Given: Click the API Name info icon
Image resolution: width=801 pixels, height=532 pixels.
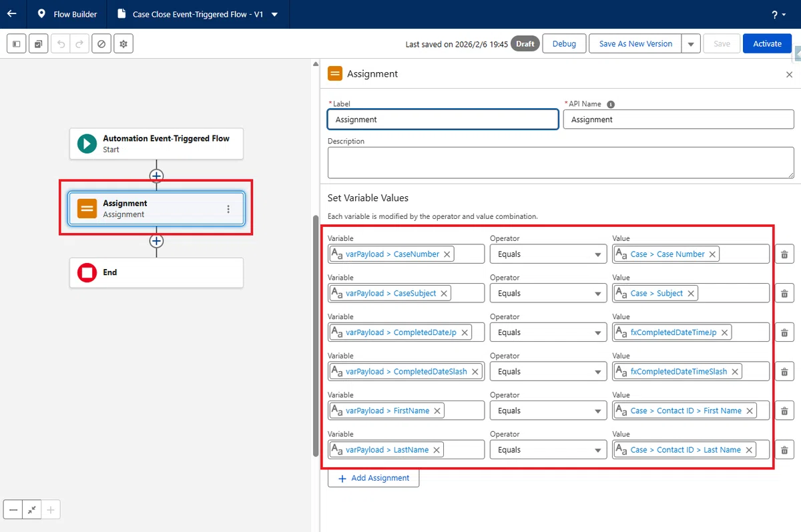Looking at the screenshot, I should pos(611,104).
